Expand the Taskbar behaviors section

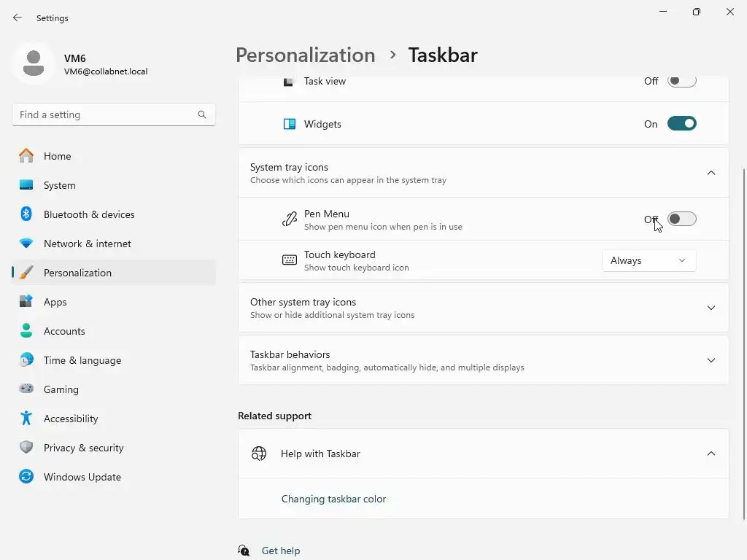click(711, 360)
